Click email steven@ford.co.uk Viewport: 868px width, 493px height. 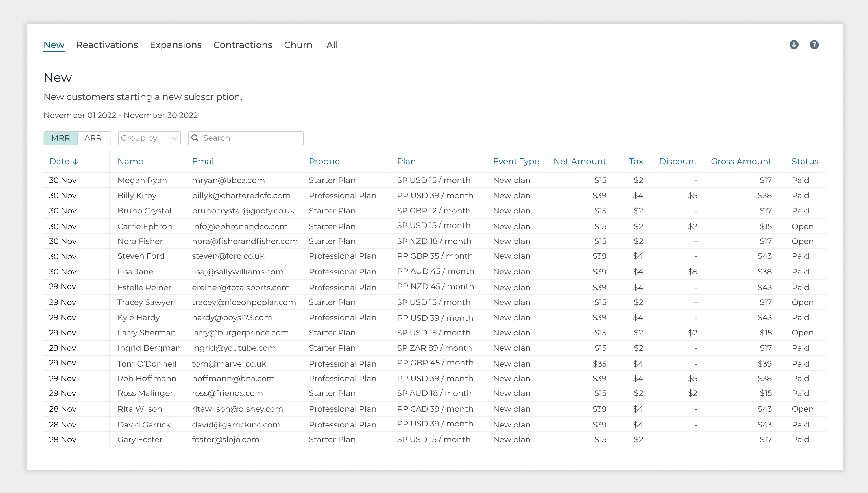click(228, 256)
